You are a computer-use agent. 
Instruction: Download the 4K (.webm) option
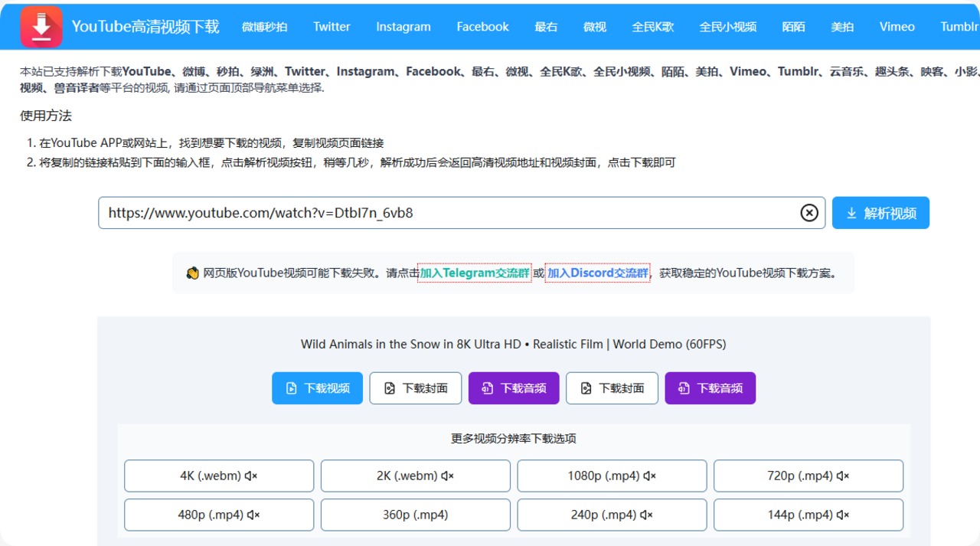coord(218,476)
